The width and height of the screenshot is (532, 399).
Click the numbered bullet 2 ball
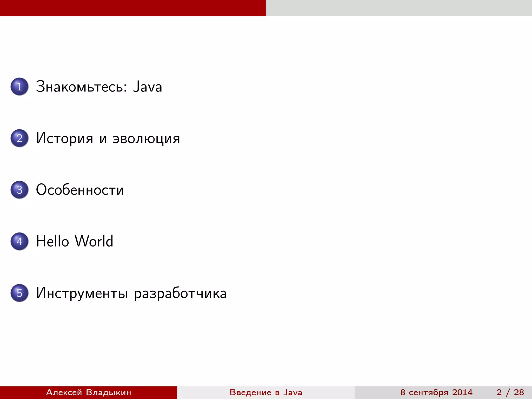(x=19, y=138)
